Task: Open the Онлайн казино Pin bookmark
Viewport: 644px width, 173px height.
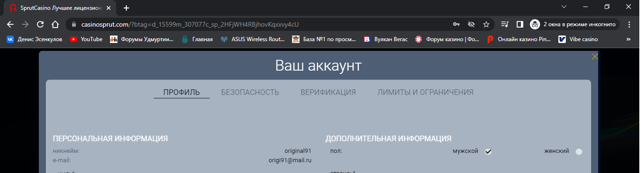Action: click(x=520, y=39)
